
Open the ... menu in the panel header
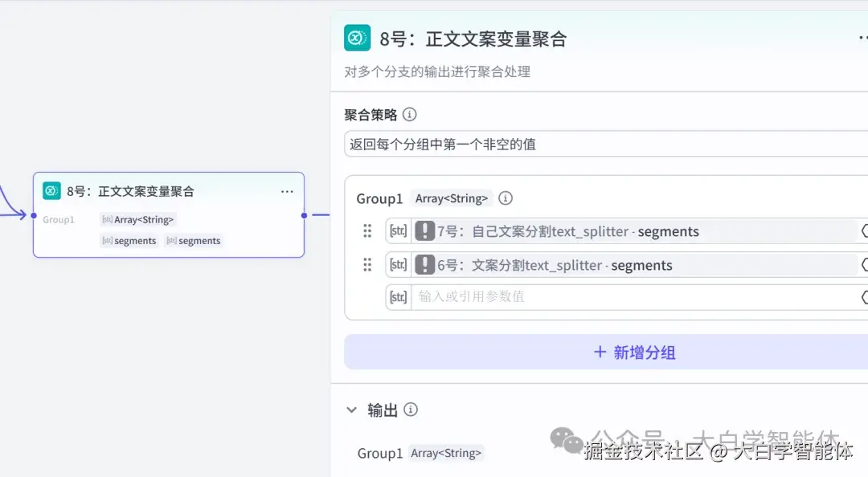tap(862, 37)
